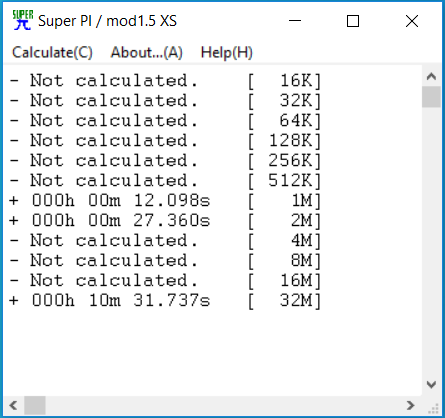Maximize the Super PI window
Viewport: 445px width, 418px height.
tap(353, 21)
